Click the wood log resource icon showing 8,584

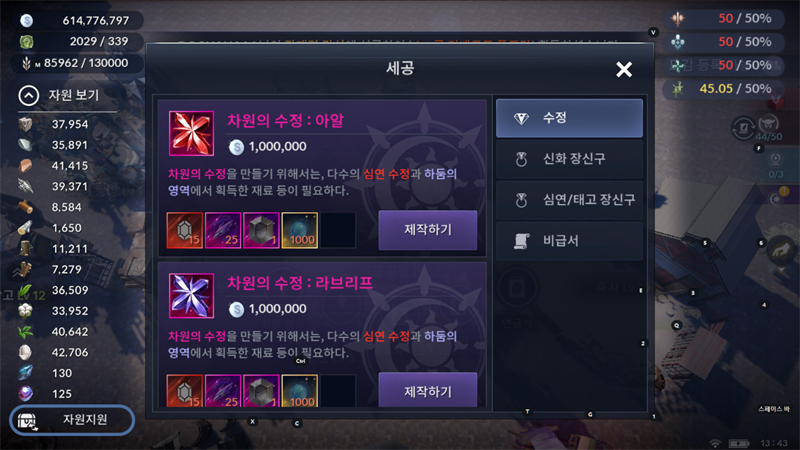click(26, 207)
